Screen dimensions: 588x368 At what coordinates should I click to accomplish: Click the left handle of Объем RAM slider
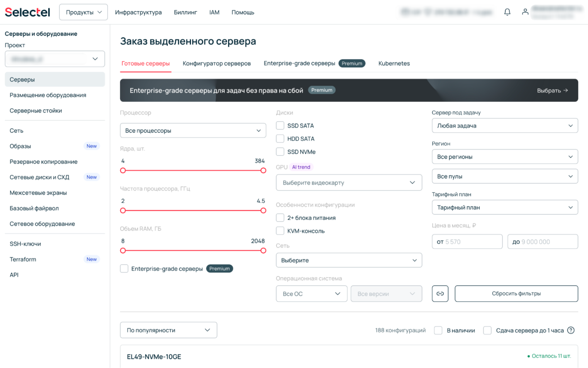pos(123,251)
